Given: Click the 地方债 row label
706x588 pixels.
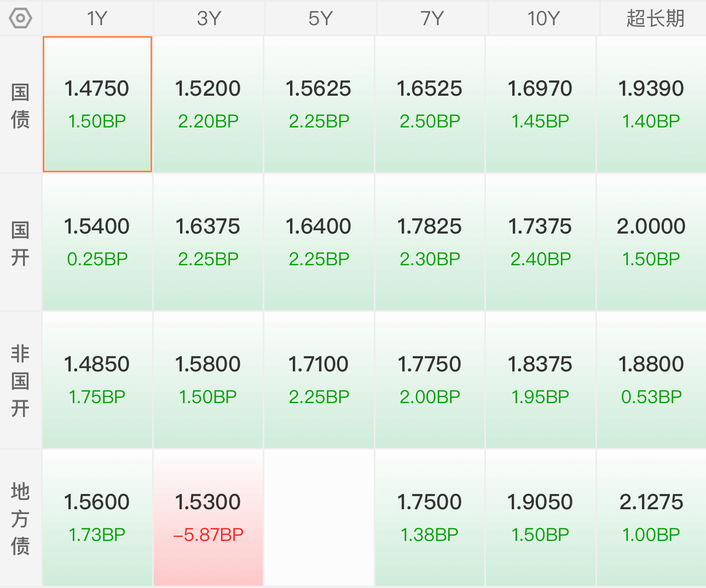Looking at the screenshot, I should click(x=20, y=519).
